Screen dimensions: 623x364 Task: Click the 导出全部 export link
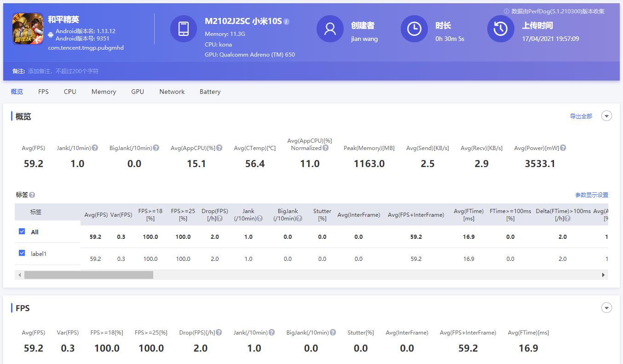pos(581,116)
